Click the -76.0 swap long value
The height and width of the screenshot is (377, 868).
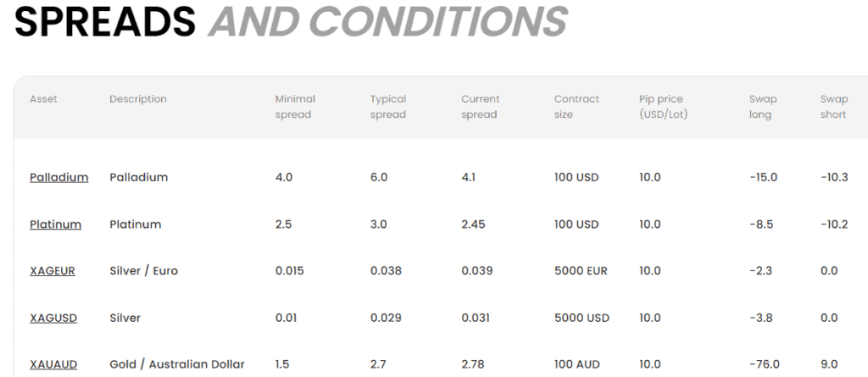[x=763, y=364]
